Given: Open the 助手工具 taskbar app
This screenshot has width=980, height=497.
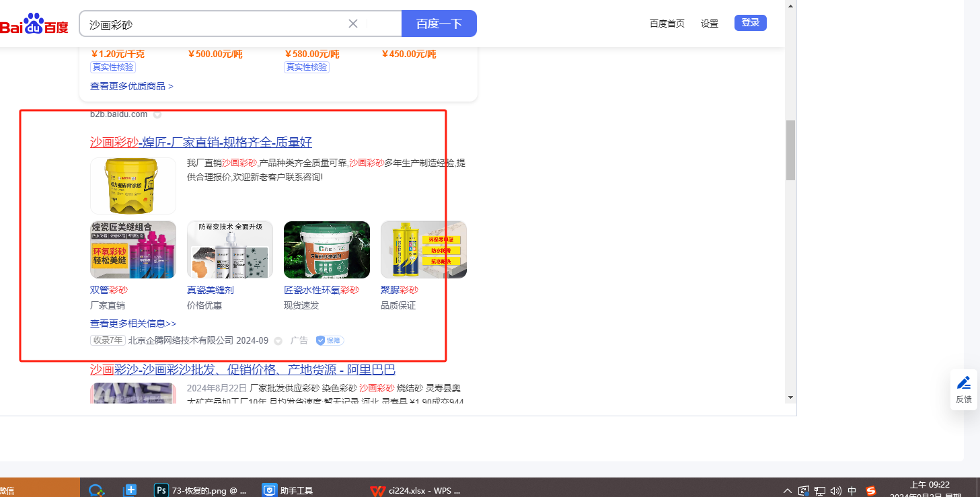Looking at the screenshot, I should point(288,490).
